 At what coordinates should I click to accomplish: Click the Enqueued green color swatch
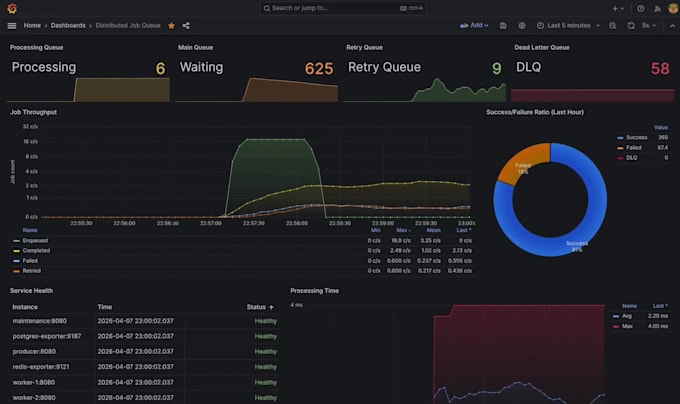pos(16,241)
